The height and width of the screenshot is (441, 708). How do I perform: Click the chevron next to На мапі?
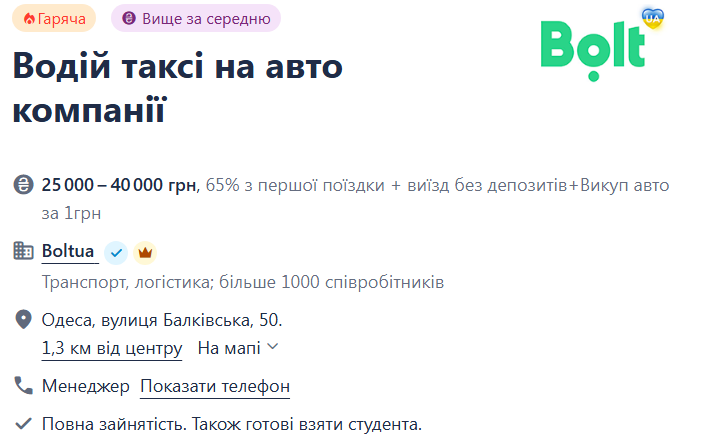click(x=272, y=347)
